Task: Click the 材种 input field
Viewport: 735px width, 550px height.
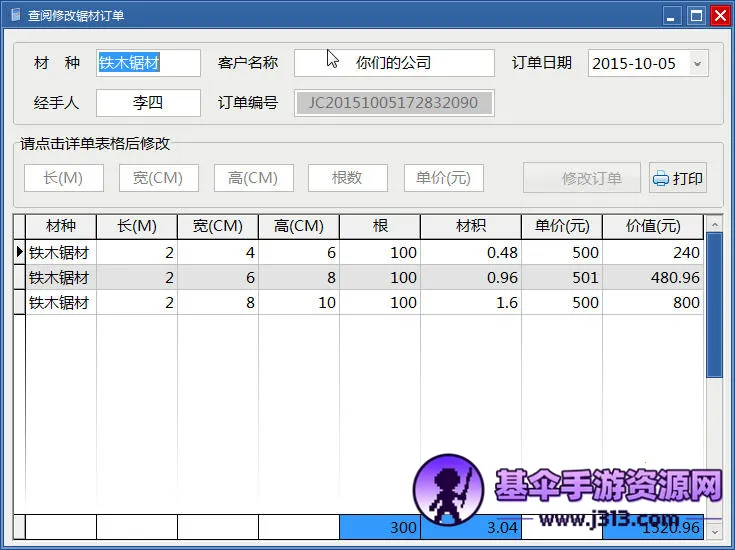Action: pos(148,63)
